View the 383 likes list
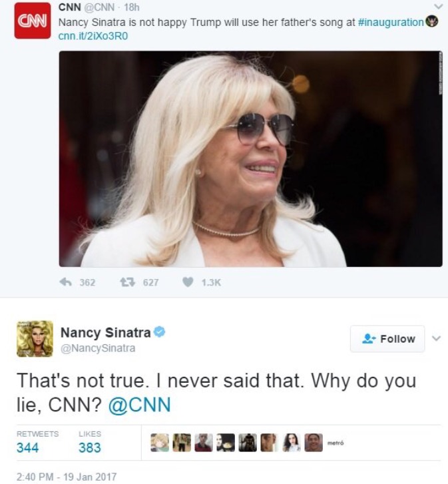 point(90,442)
